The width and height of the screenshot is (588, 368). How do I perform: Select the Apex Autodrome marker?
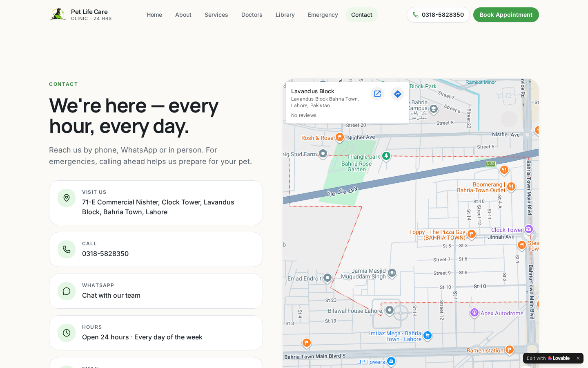coord(474,313)
